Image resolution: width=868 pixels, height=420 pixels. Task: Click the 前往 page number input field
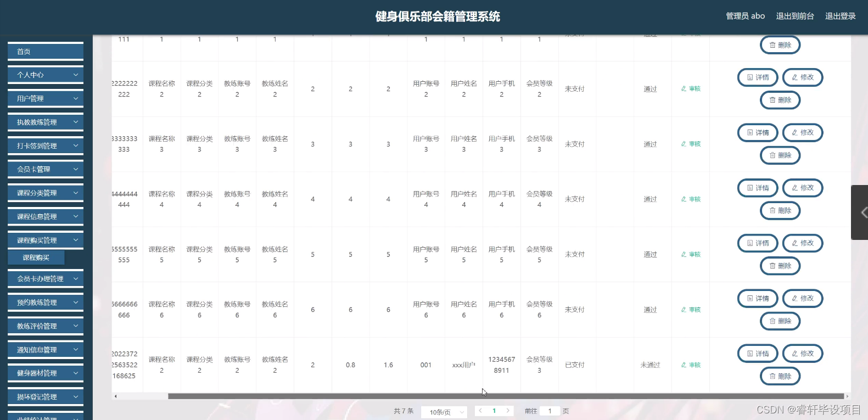550,411
